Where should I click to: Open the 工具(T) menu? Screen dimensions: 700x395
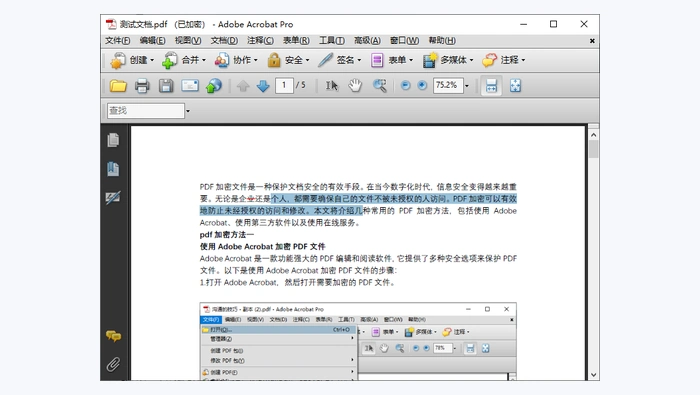pyautogui.click(x=332, y=41)
